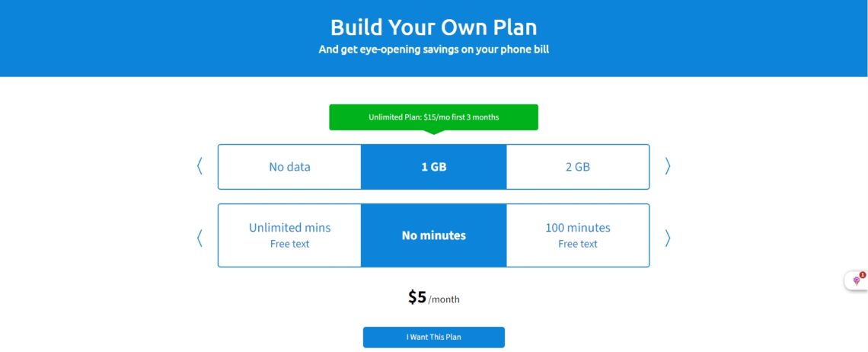Viewport: 868px width, 352px height.
Task: Open the floating chat widget icon
Action: click(856, 280)
